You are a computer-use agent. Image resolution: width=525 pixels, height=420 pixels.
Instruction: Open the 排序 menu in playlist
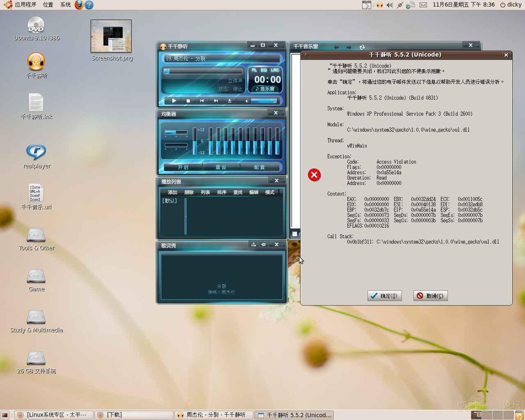pyautogui.click(x=222, y=192)
